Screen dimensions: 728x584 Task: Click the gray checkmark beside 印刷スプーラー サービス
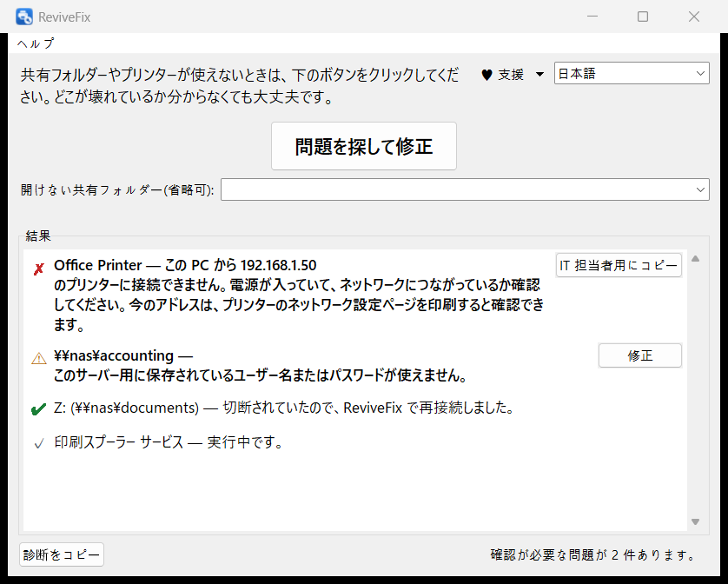pos(39,443)
